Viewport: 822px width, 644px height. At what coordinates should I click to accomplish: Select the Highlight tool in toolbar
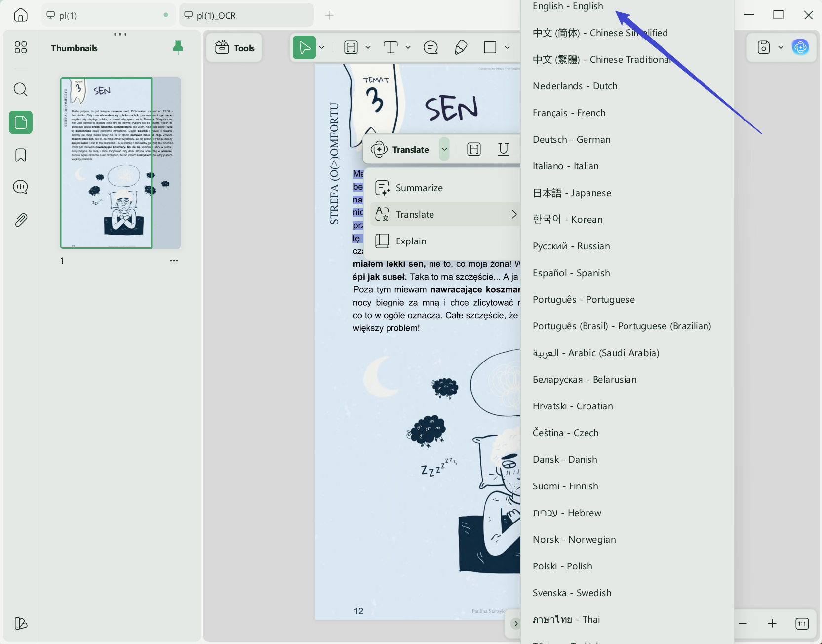[351, 47]
